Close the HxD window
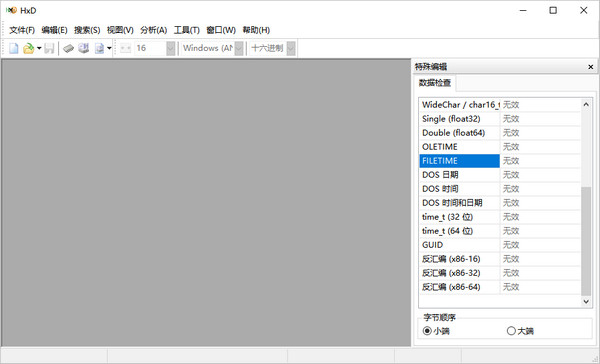The image size is (600, 364). (x=584, y=10)
